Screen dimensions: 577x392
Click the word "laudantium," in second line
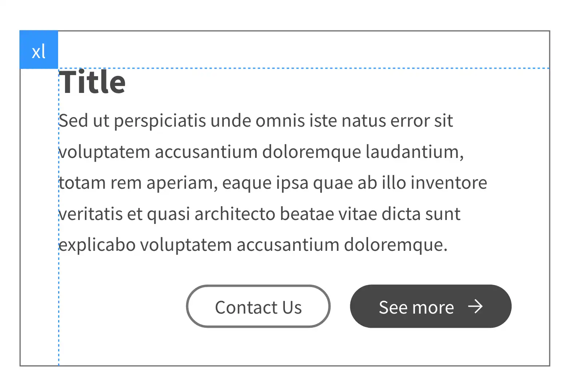pos(414,152)
